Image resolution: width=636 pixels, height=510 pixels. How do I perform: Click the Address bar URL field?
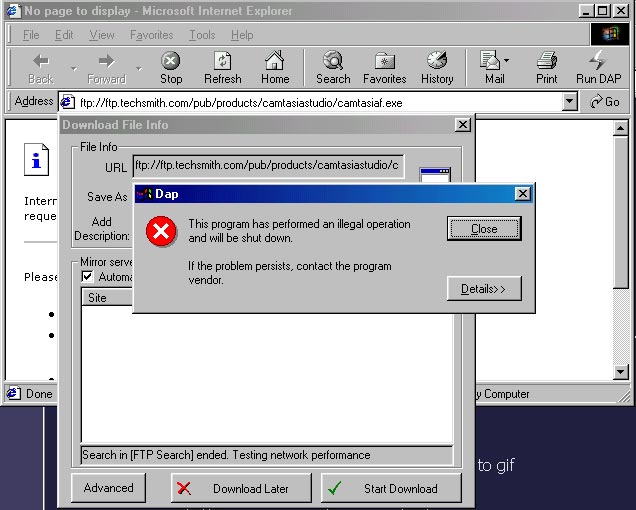point(318,102)
